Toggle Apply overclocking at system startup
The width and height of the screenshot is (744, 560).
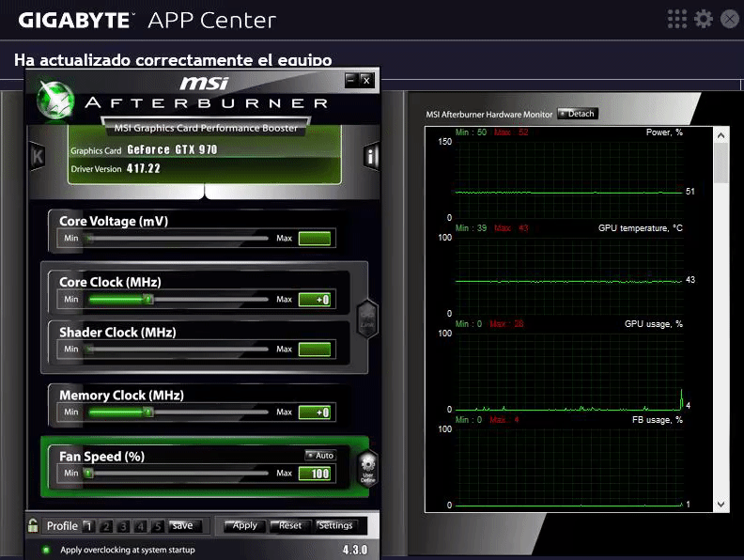(46, 550)
